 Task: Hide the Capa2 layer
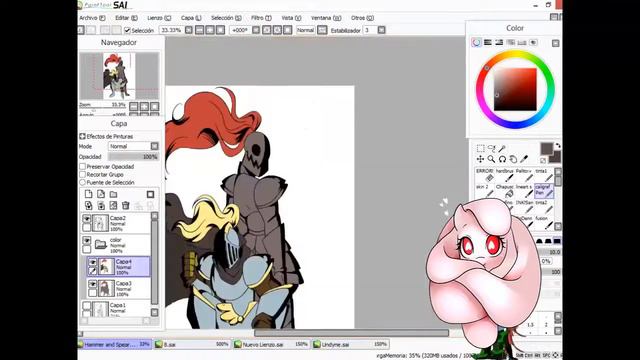(x=87, y=219)
